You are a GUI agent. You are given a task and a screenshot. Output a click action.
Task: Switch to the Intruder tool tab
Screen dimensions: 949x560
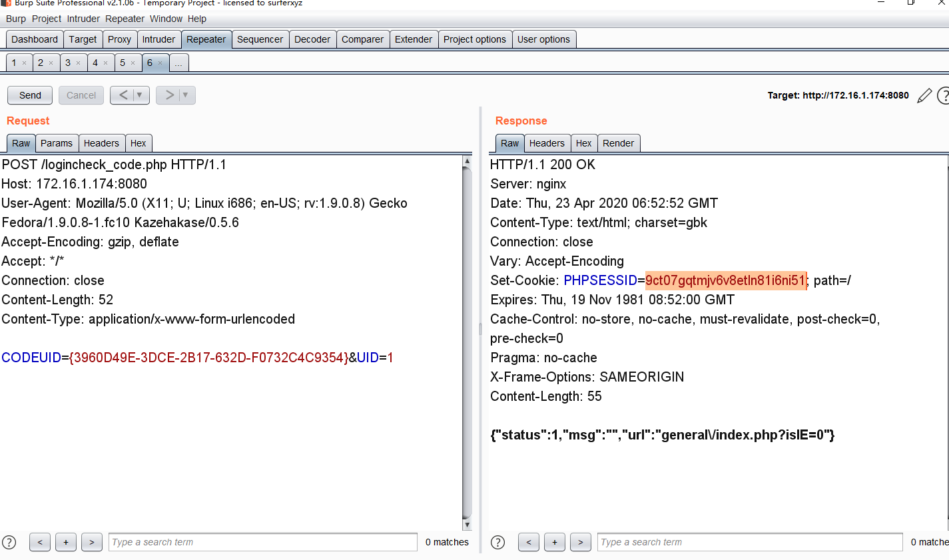158,39
